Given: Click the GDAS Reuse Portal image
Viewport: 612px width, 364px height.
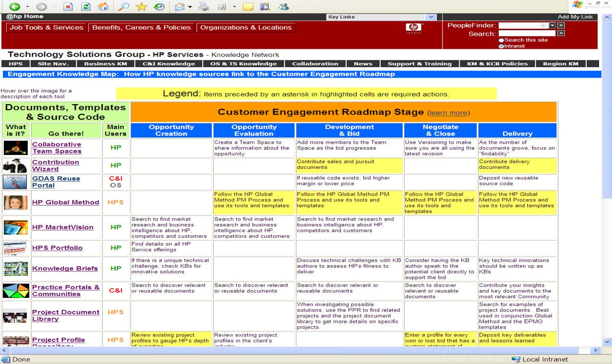Looking at the screenshot, I should 15,182.
